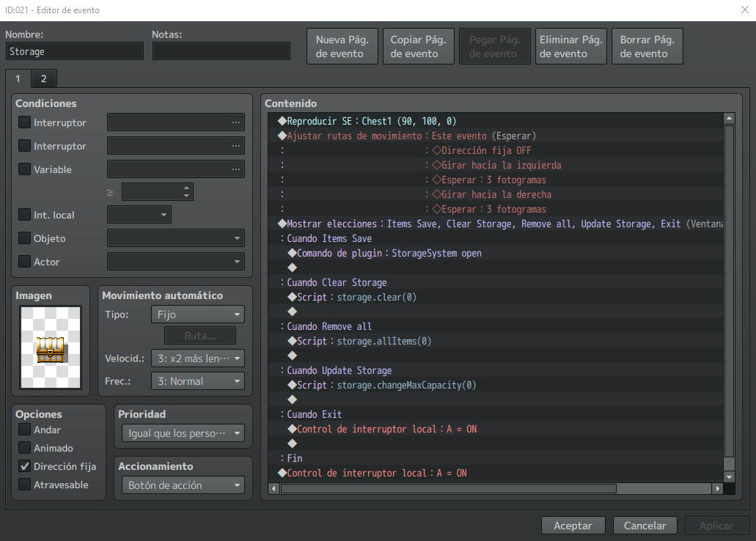This screenshot has height=541, width=756.
Task: Enable the Andar option
Action: [x=24, y=429]
